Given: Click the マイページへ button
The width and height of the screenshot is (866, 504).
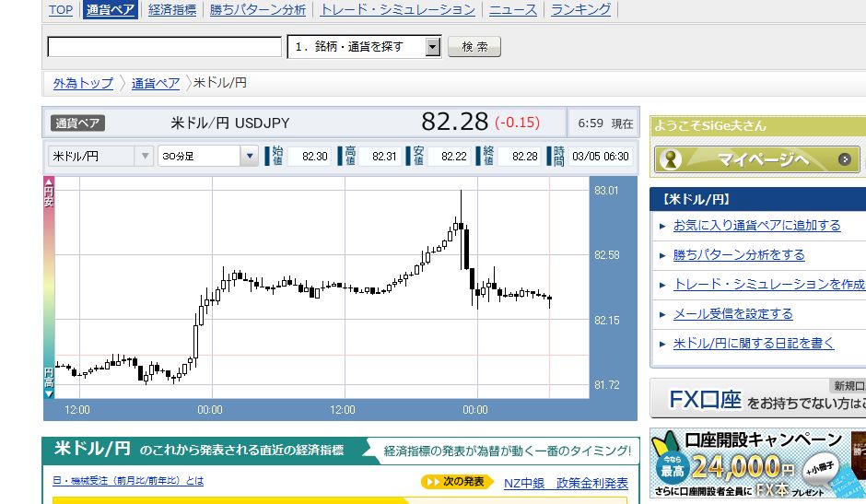Looking at the screenshot, I should click(757, 159).
